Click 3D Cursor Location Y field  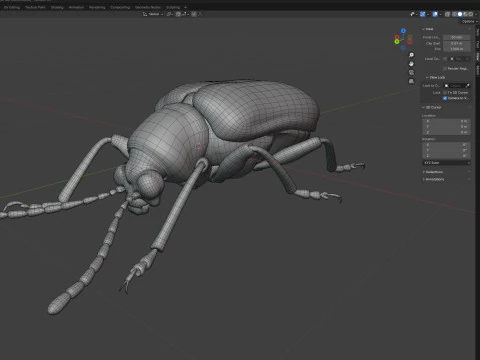(x=446, y=127)
